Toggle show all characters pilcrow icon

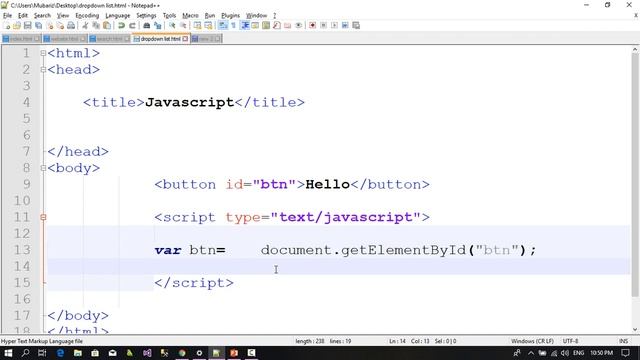pyautogui.click(x=234, y=26)
